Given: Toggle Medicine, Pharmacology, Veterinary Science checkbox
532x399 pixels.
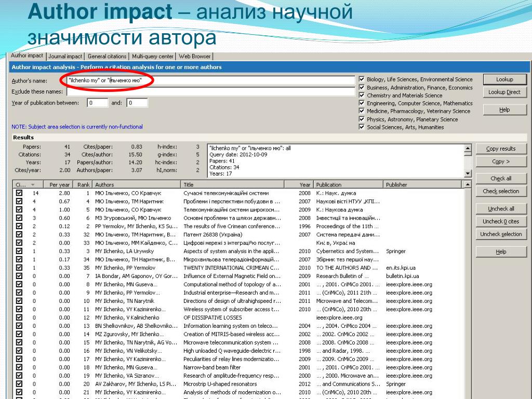Looking at the screenshot, I should click(x=362, y=111).
